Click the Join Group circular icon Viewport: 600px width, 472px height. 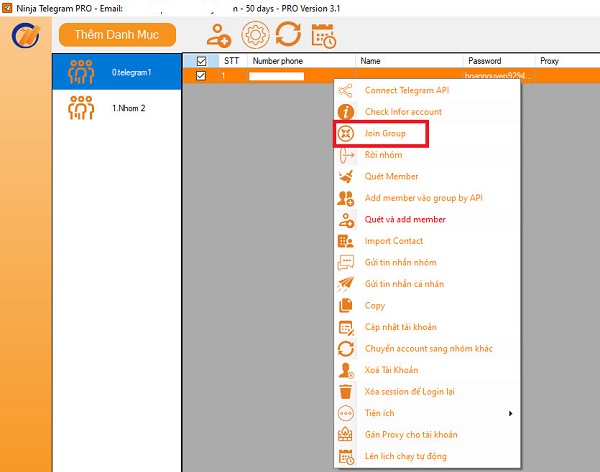346,134
